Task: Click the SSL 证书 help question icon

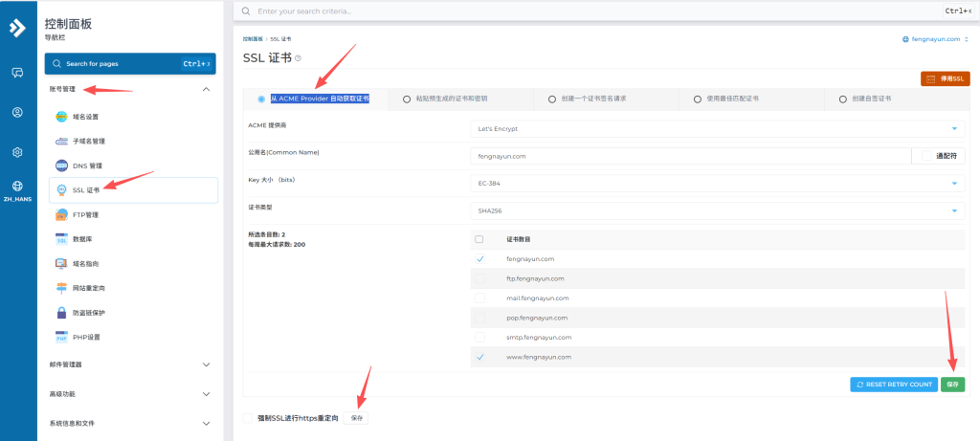Action: point(298,58)
